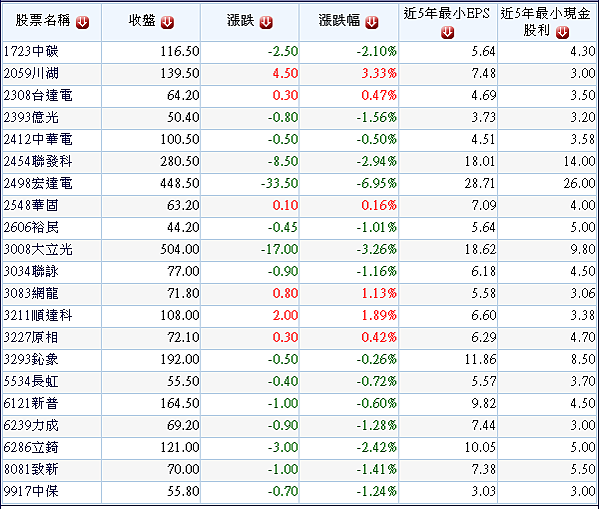
Task: Open stock 2454聯發科
Action: pyautogui.click(x=38, y=161)
